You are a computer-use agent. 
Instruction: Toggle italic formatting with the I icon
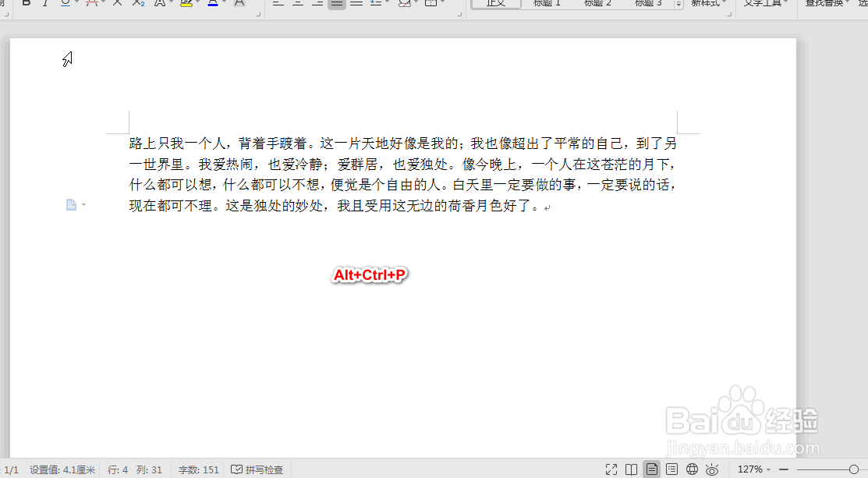[x=45, y=3]
